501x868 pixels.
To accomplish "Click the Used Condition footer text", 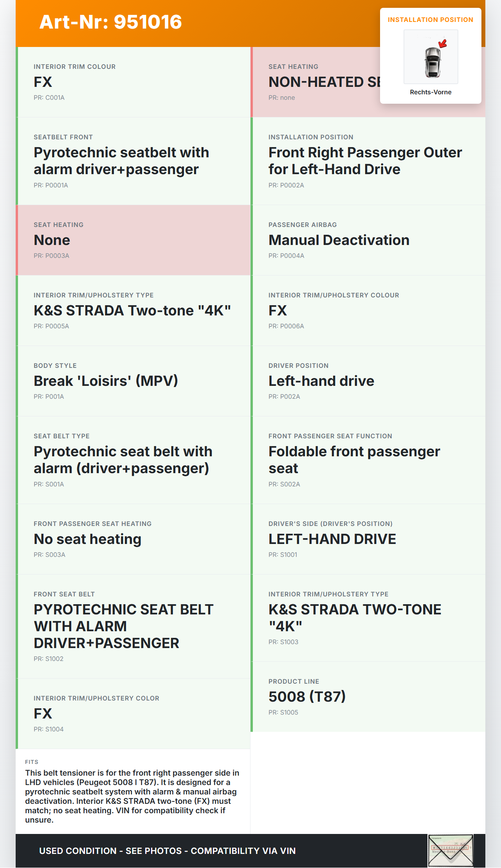I will [167, 851].
